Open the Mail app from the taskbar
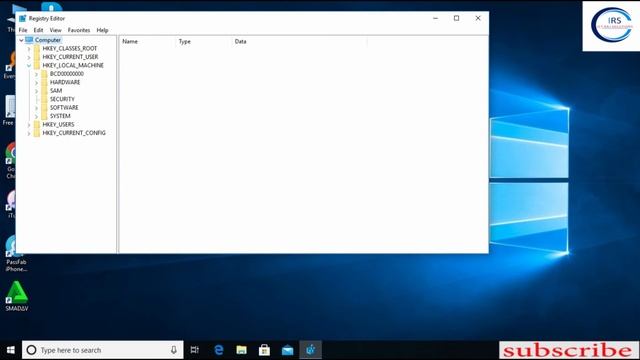 (x=287, y=350)
